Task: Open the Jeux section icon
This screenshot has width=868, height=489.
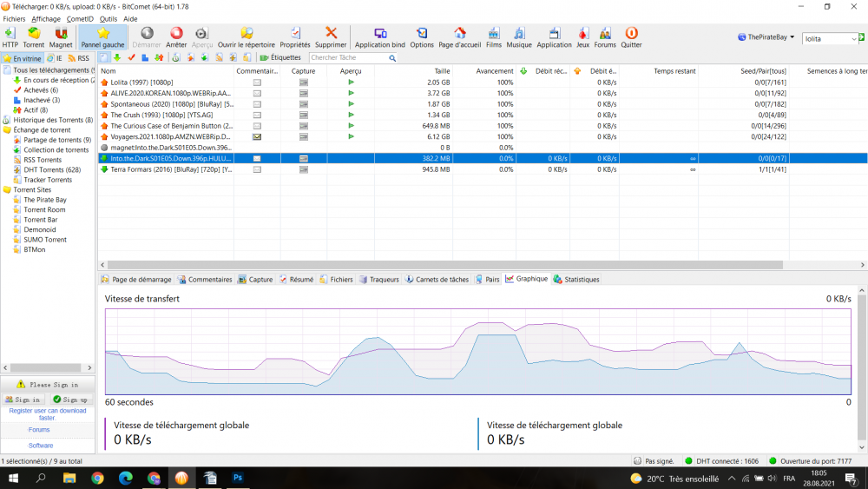Action: pos(582,37)
